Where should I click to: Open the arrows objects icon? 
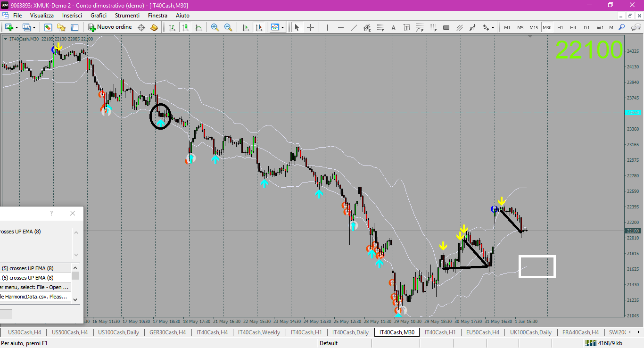coord(486,27)
